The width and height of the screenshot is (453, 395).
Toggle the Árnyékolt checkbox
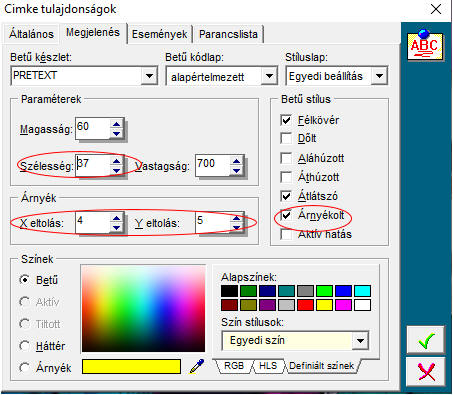[x=286, y=215]
